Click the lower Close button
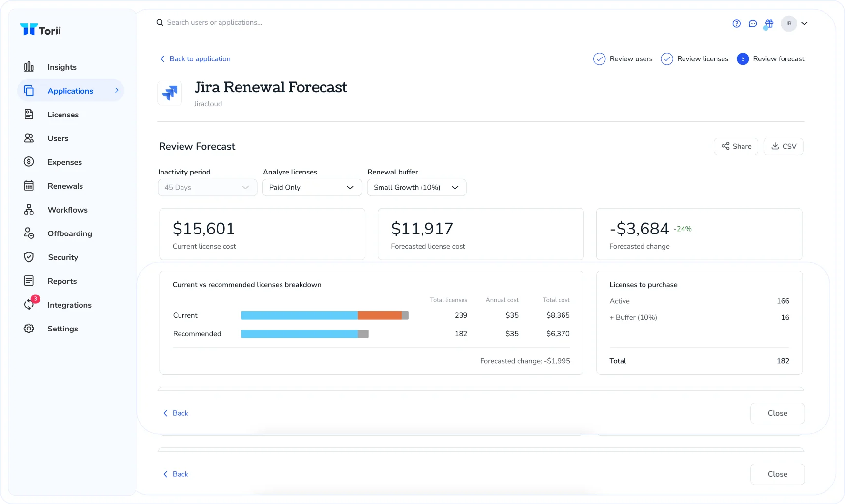845x504 pixels. pos(777,474)
